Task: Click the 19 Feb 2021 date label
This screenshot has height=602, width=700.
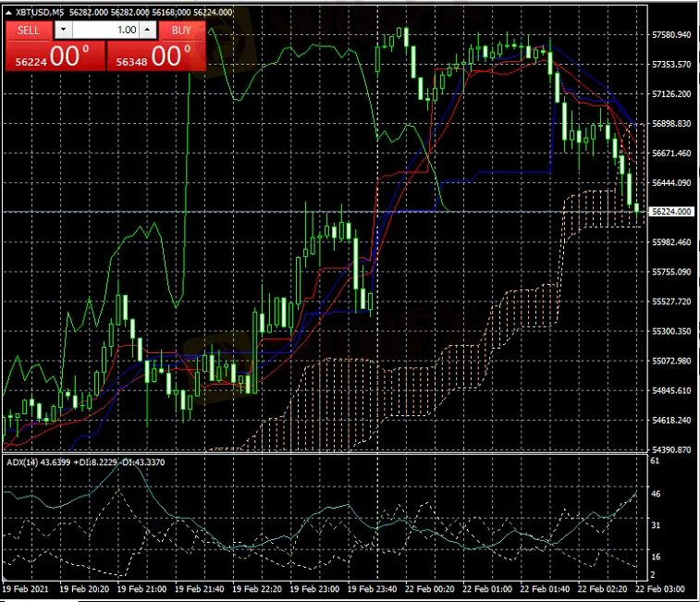Action: coord(24,588)
